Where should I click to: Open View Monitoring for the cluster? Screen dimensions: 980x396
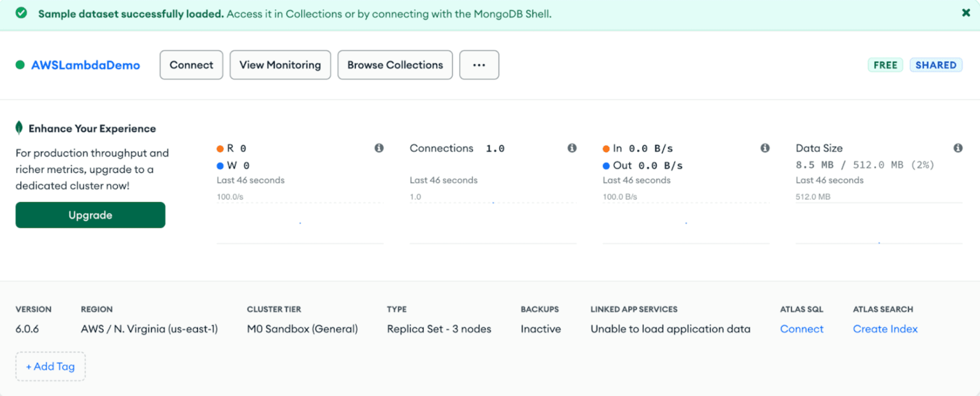click(x=280, y=65)
